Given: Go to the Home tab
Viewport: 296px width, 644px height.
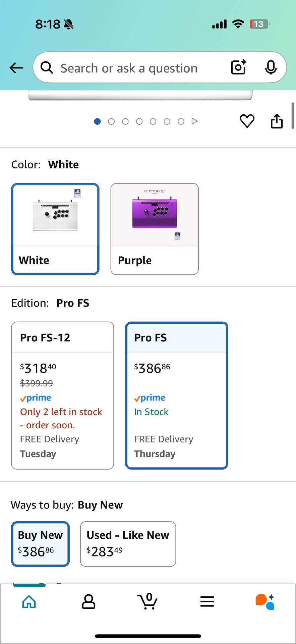Looking at the screenshot, I should [x=29, y=601].
